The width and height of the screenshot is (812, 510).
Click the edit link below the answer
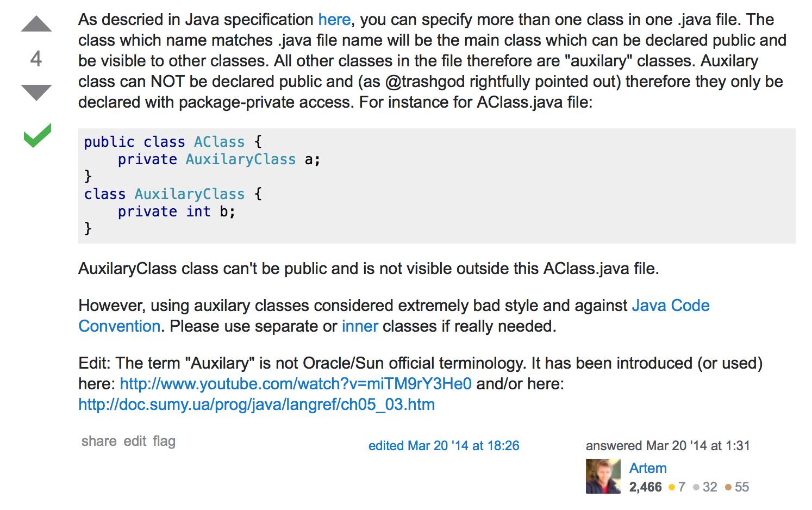click(135, 441)
